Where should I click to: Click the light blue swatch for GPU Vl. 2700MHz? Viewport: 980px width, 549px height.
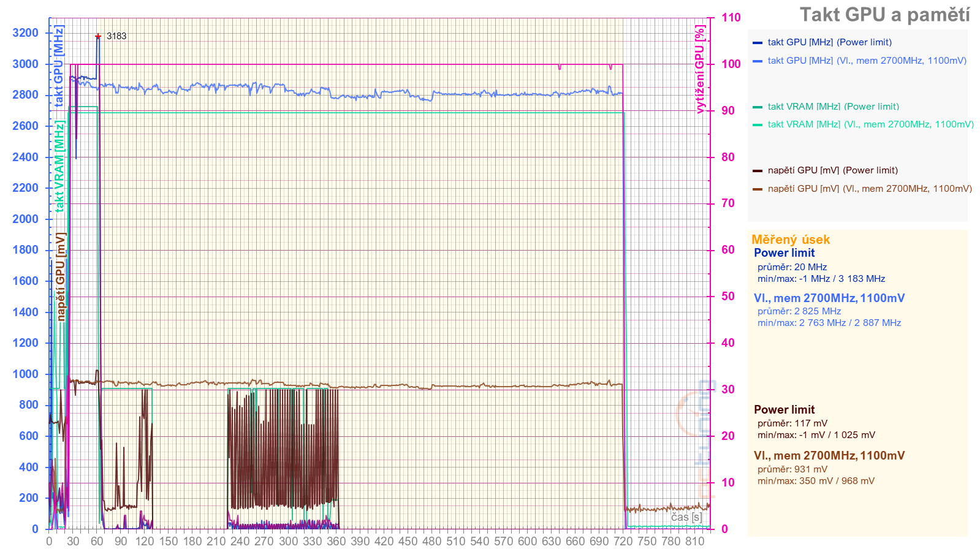click(758, 61)
